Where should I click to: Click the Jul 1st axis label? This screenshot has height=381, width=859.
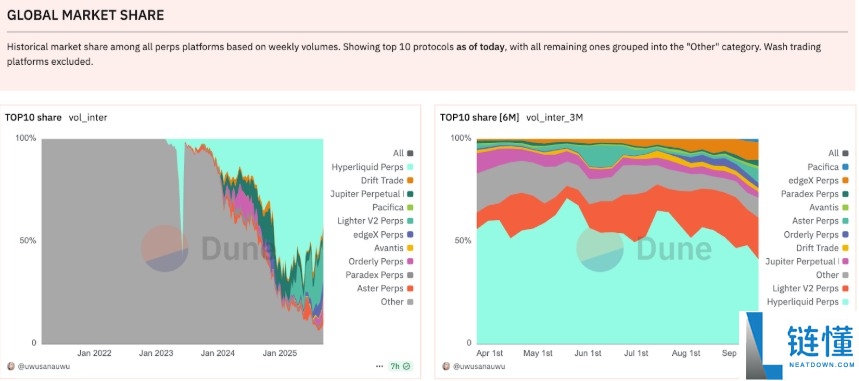tap(635, 353)
